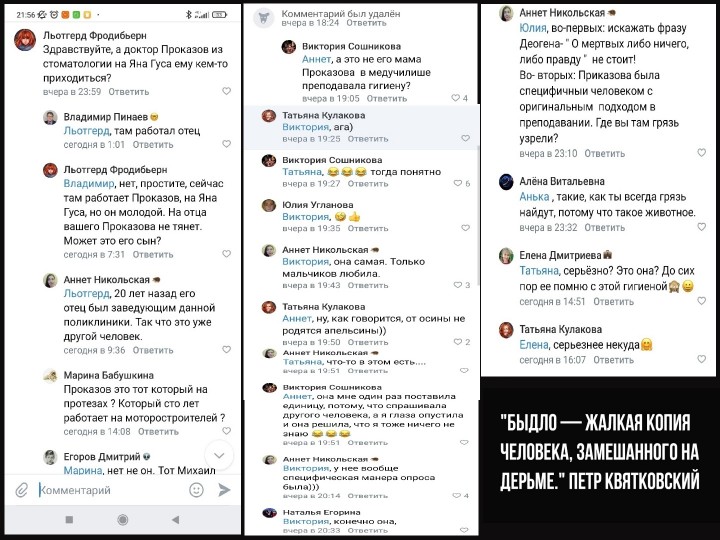Tap the paperclip attachment icon
This screenshot has width=720, height=540.
[x=22, y=490]
